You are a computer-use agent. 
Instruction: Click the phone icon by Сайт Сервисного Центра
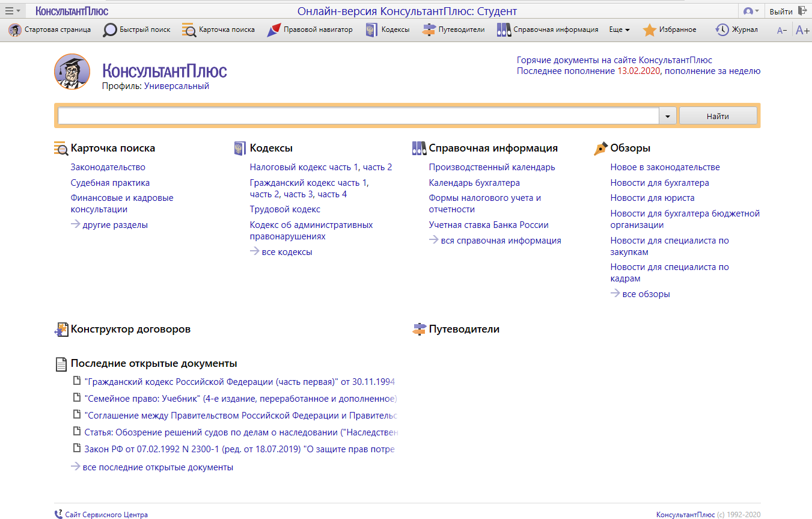pos(58,515)
